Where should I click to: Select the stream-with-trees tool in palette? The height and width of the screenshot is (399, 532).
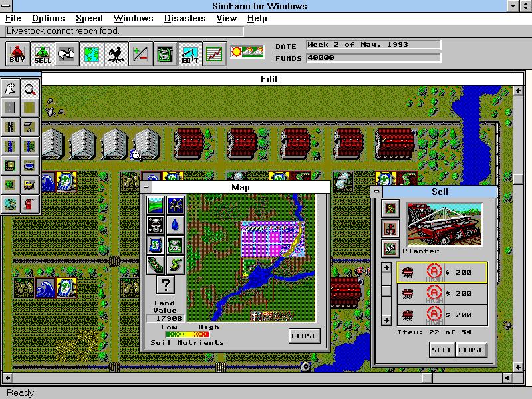coord(30,146)
